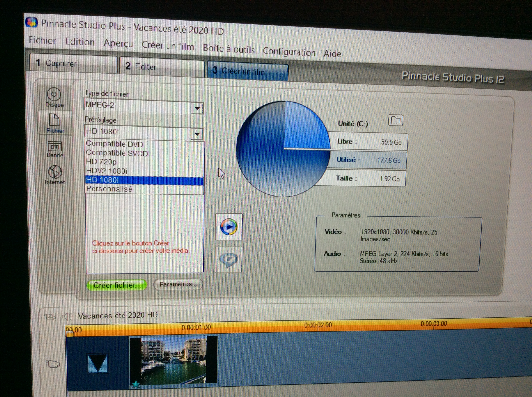Screen dimensions: 532x397
Task: Click the Libre 59.9 Go value
Action: [x=391, y=142]
